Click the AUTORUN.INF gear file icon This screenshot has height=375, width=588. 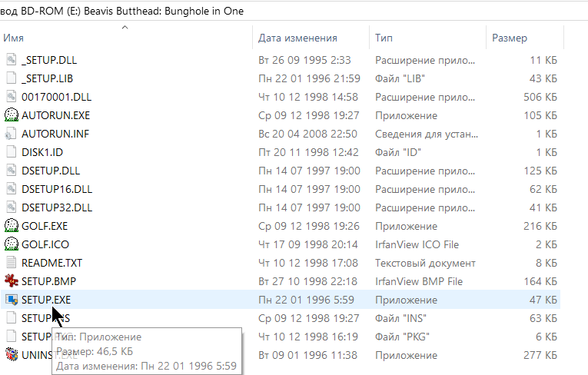pos(12,134)
